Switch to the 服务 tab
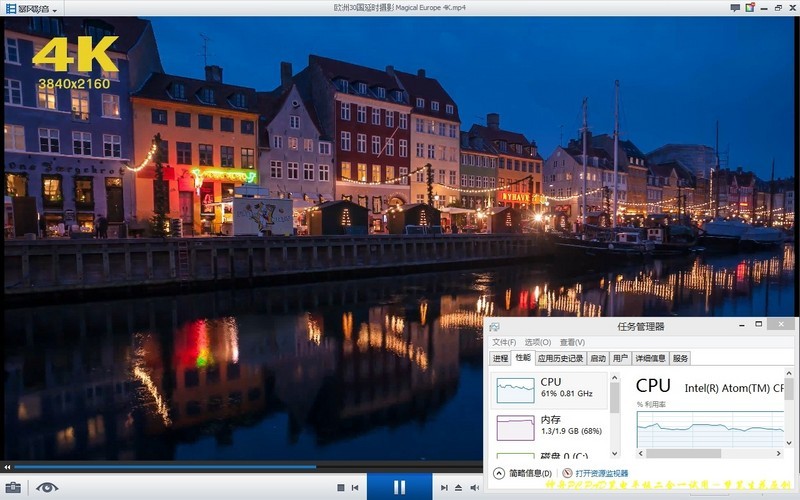The height and width of the screenshot is (500, 800). (680, 358)
